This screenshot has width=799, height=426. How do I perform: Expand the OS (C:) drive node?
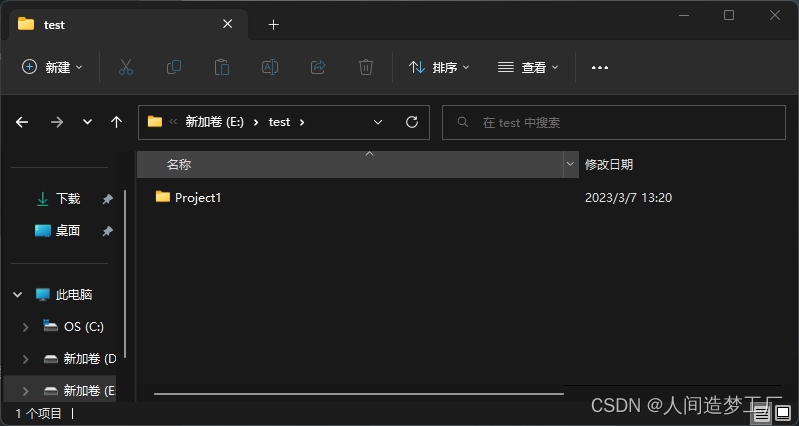tap(25, 327)
